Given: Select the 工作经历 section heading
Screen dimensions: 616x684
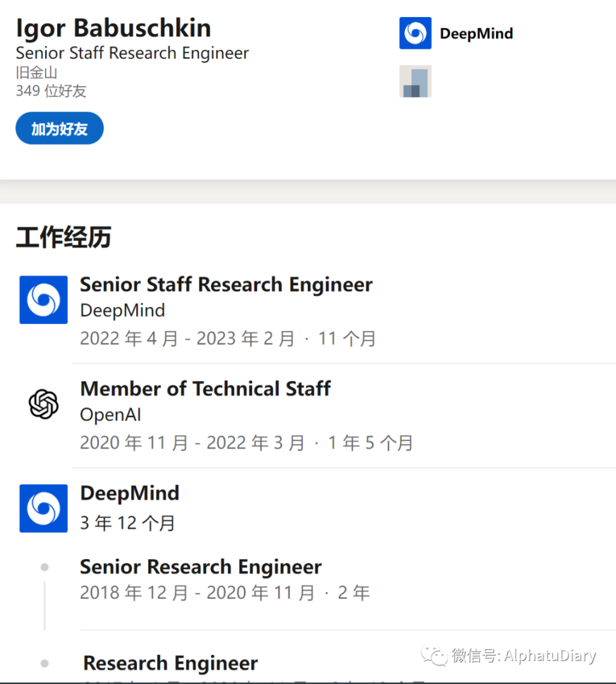Looking at the screenshot, I should click(x=63, y=237).
